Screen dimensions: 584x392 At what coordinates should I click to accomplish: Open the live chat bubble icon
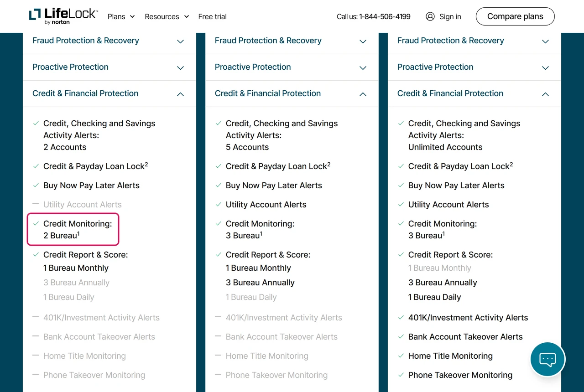pos(547,359)
